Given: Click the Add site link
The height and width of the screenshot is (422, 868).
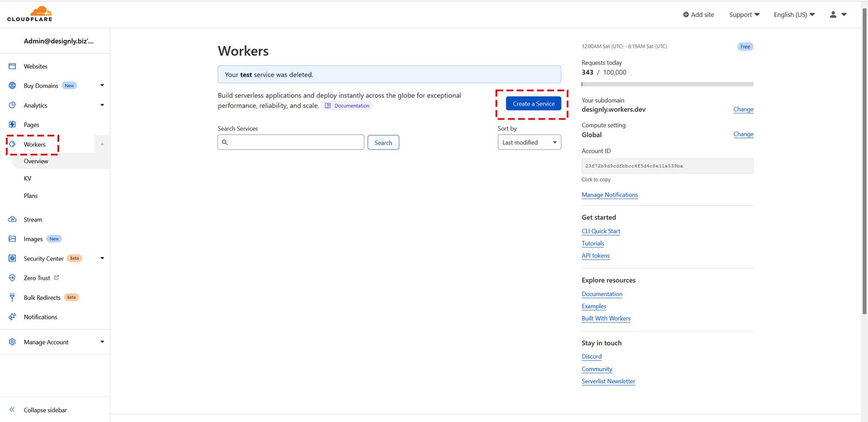Looking at the screenshot, I should pyautogui.click(x=699, y=15).
